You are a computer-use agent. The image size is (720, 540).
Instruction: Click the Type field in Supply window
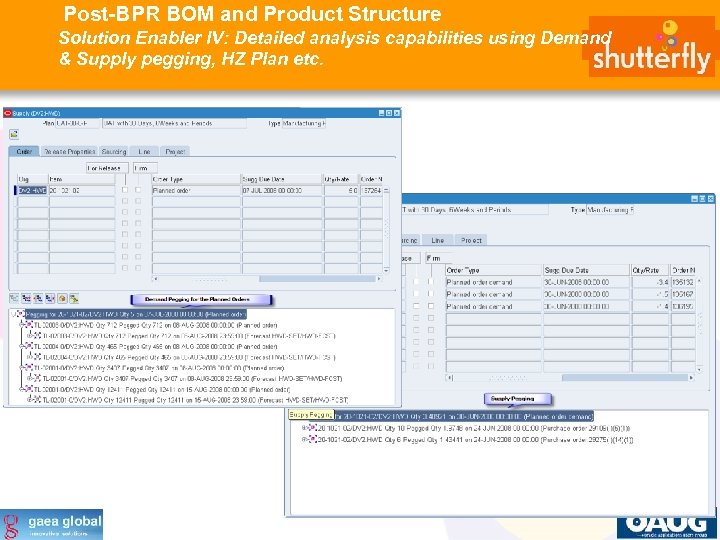304,123
